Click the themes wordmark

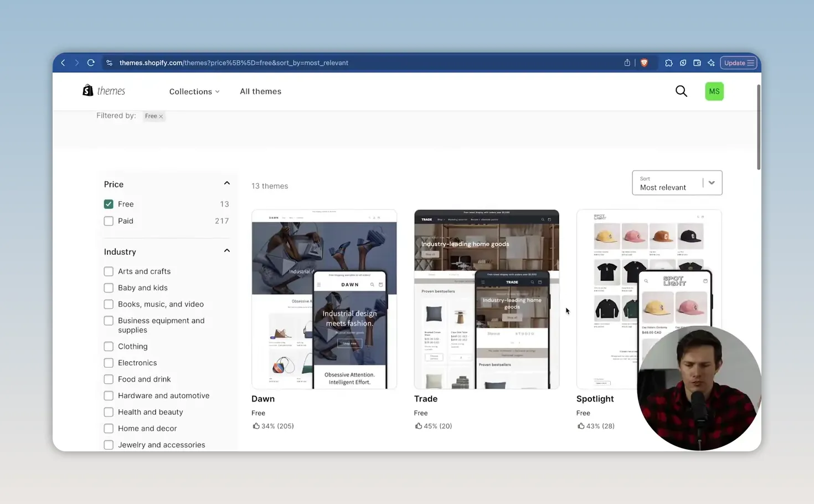point(111,91)
